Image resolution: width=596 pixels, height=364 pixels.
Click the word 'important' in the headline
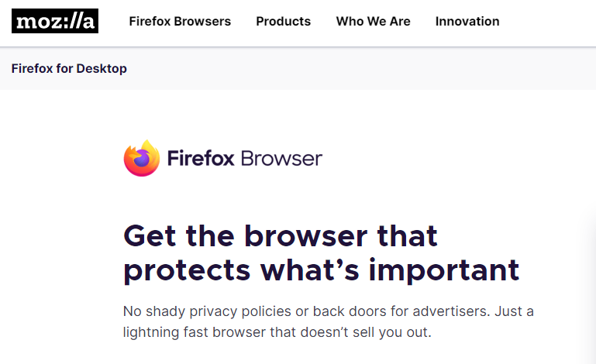coord(444,270)
